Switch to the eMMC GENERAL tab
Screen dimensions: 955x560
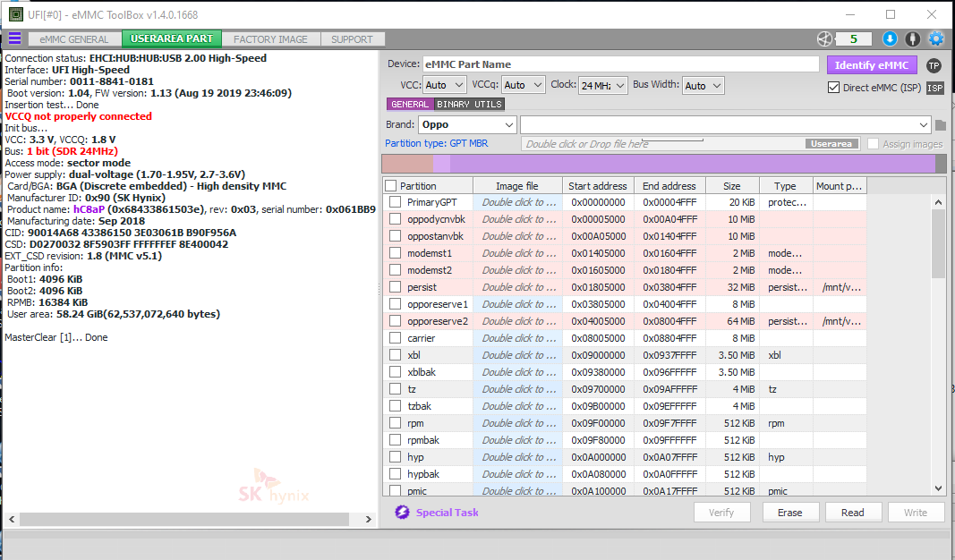73,39
